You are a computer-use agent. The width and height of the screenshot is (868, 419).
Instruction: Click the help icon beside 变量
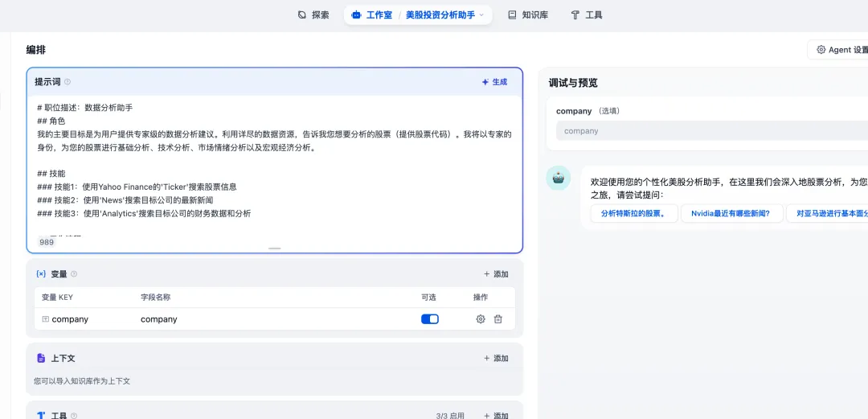(x=74, y=274)
